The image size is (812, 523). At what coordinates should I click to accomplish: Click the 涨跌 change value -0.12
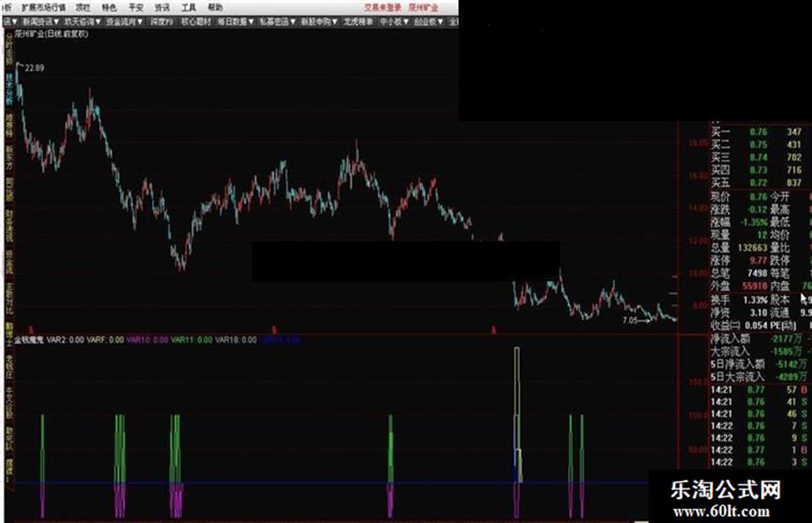[x=758, y=210]
